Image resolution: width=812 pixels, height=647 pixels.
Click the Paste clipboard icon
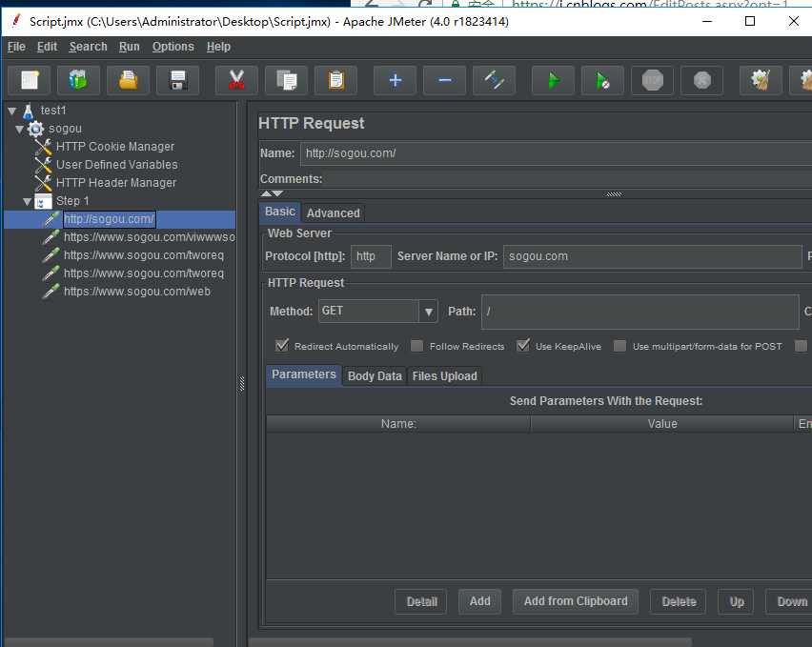[x=336, y=80]
